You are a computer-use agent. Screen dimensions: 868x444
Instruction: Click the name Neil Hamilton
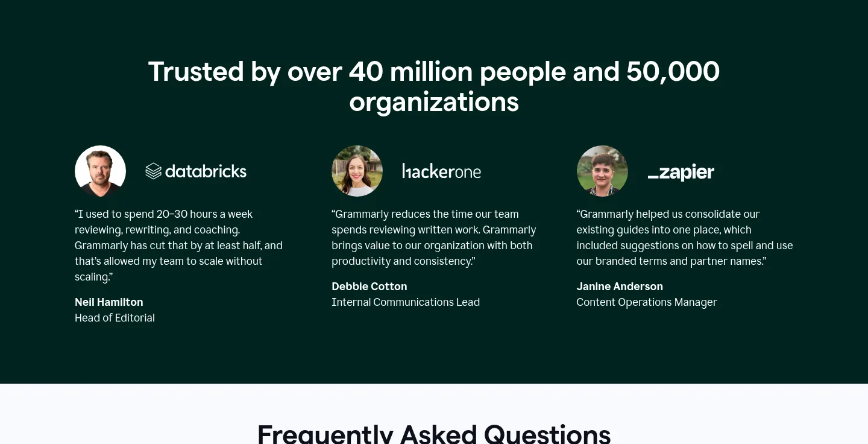(x=109, y=302)
